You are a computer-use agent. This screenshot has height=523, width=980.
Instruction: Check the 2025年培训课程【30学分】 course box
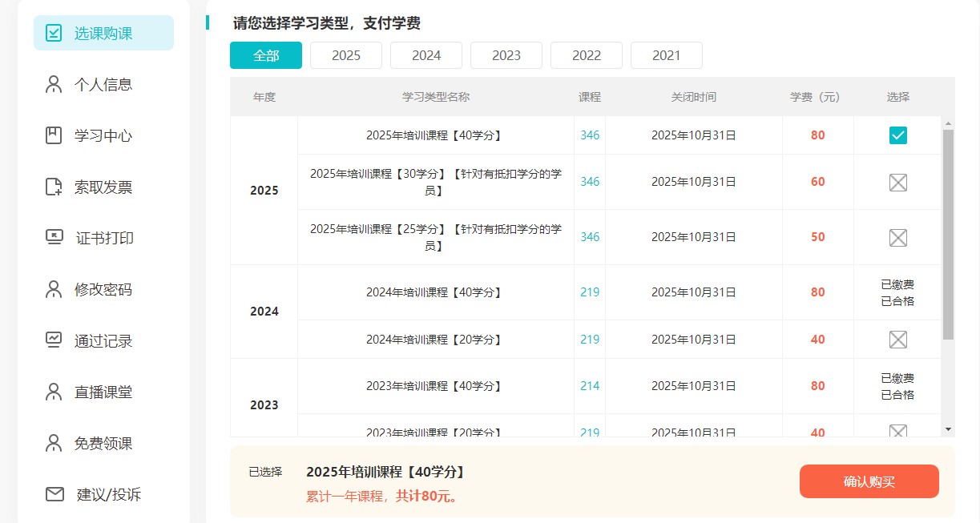[x=897, y=182]
